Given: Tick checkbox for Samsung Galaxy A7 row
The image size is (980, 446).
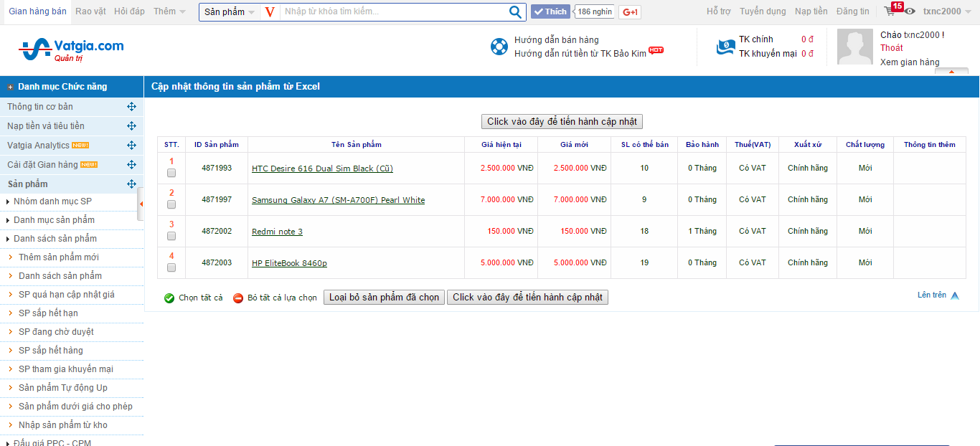Looking at the screenshot, I should (x=171, y=204).
